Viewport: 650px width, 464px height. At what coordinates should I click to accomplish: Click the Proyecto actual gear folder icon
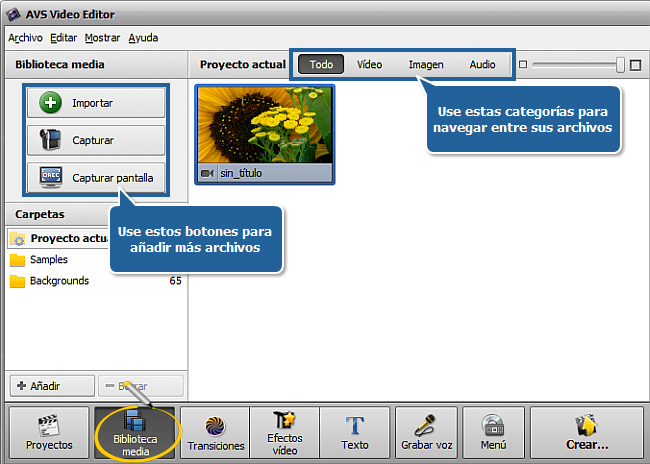click(x=17, y=239)
